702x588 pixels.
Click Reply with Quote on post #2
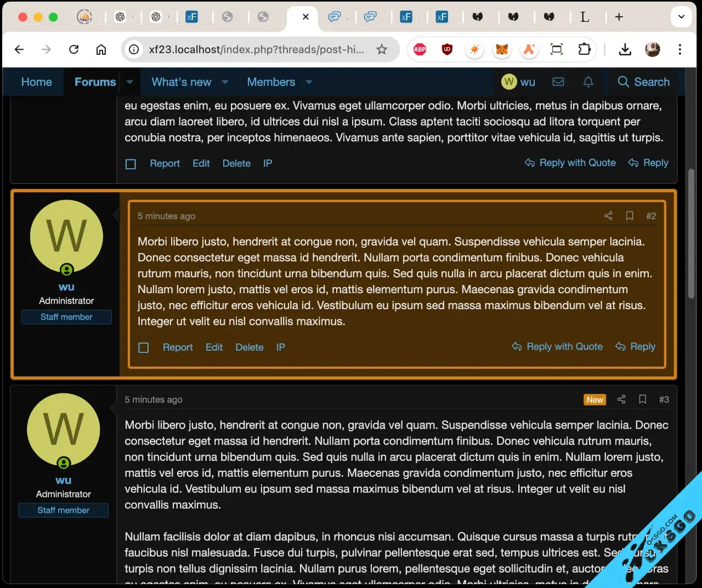pyautogui.click(x=557, y=347)
